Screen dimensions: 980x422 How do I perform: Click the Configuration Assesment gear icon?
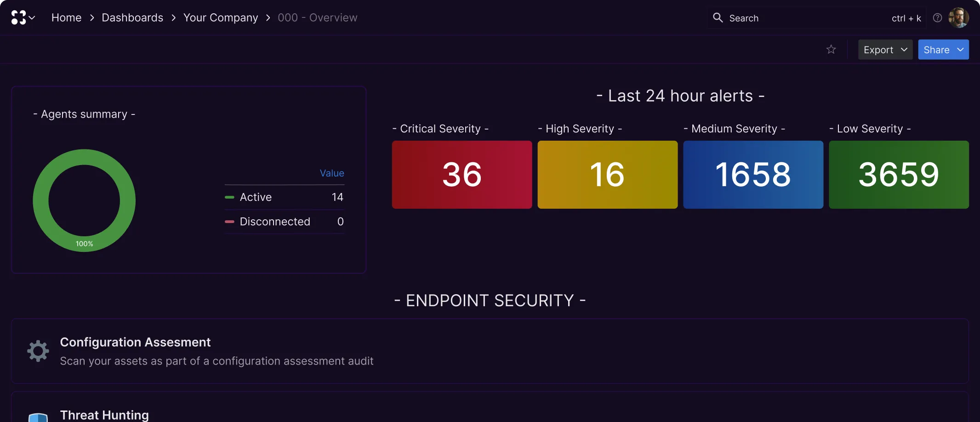coord(38,351)
